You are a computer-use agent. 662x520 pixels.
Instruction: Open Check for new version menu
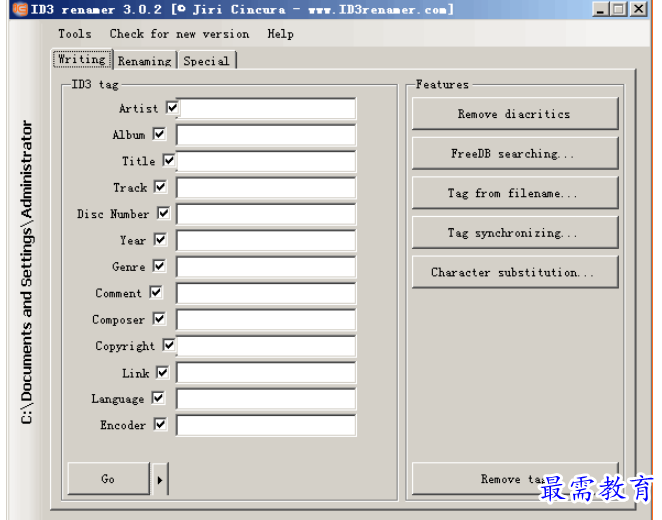click(x=179, y=34)
